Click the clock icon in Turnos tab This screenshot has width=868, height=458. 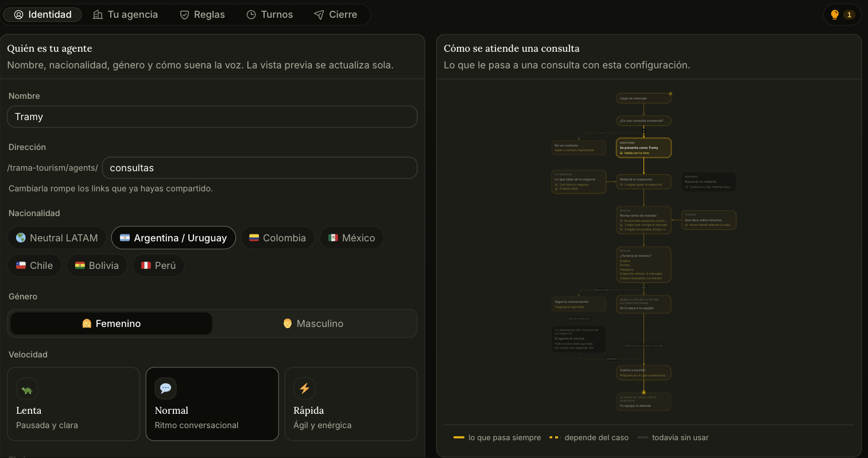tap(251, 15)
